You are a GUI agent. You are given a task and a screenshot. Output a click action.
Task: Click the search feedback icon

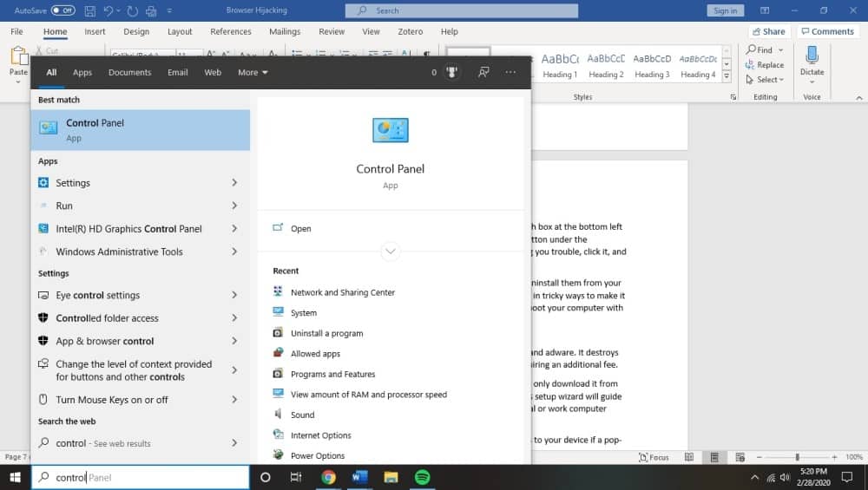pyautogui.click(x=483, y=73)
